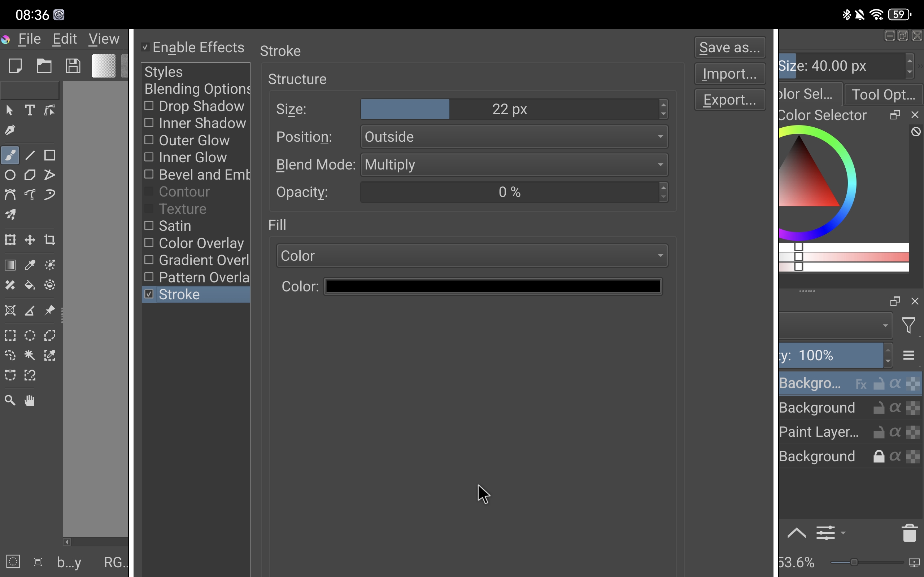Enable the Drop Shadow checkbox
The width and height of the screenshot is (924, 577).
[x=149, y=106]
